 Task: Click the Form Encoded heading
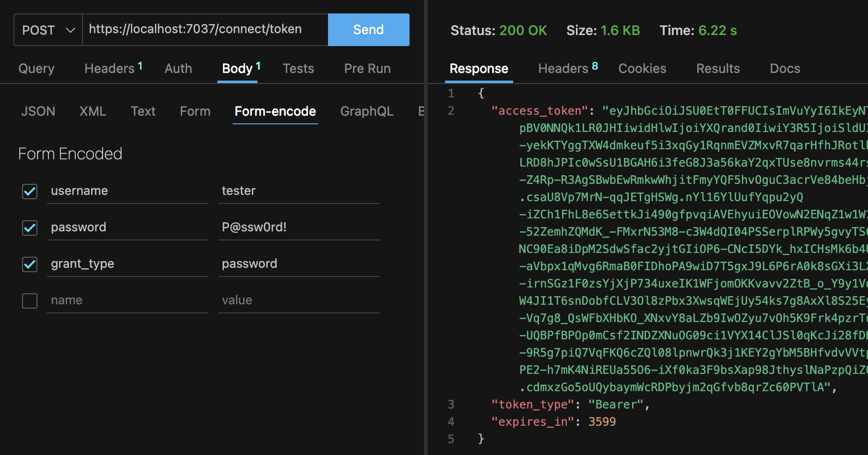[x=70, y=154]
